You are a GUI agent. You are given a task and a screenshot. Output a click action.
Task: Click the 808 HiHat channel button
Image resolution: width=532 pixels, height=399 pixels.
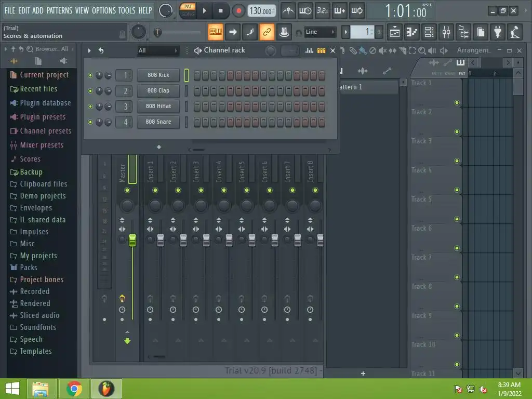(158, 106)
